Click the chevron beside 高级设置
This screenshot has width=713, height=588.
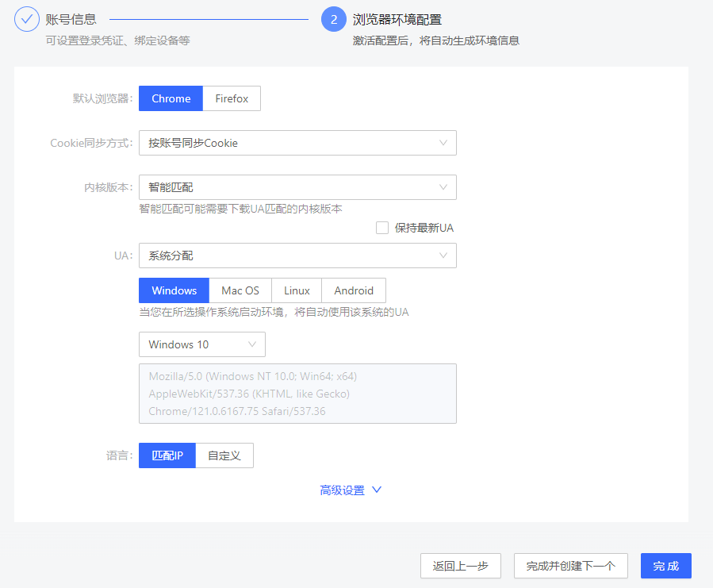pyautogui.click(x=377, y=490)
